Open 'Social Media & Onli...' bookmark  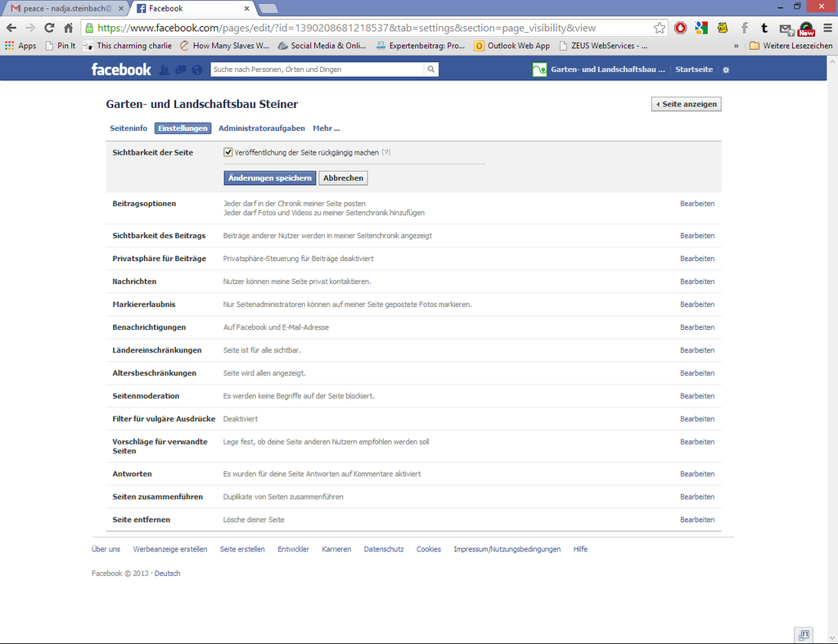(322, 46)
